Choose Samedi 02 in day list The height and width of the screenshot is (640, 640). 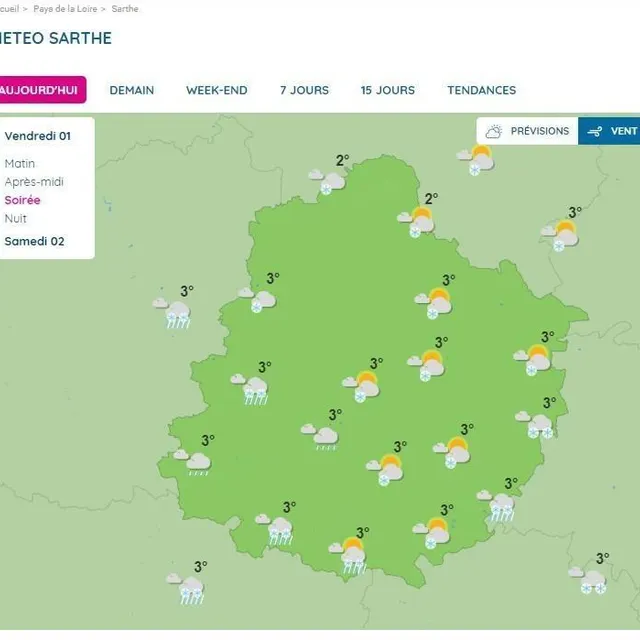coord(34,241)
